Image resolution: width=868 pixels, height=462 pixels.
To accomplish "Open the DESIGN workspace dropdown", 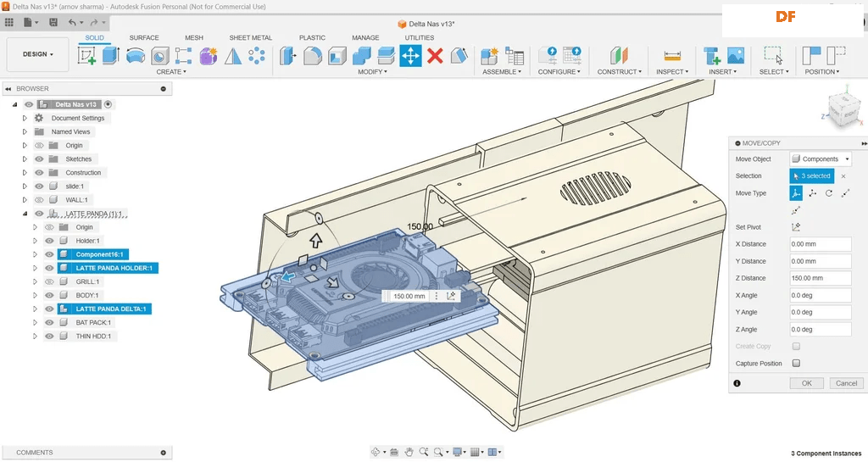I will point(37,54).
